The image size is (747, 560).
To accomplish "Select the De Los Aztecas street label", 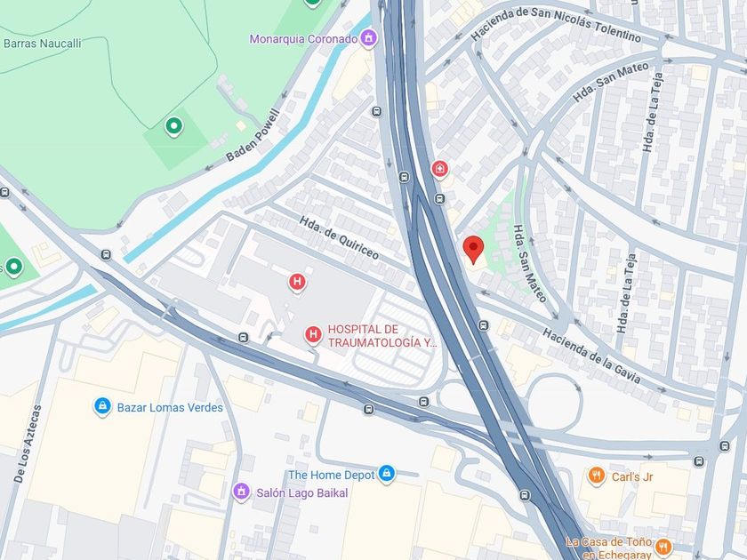I will [28, 444].
